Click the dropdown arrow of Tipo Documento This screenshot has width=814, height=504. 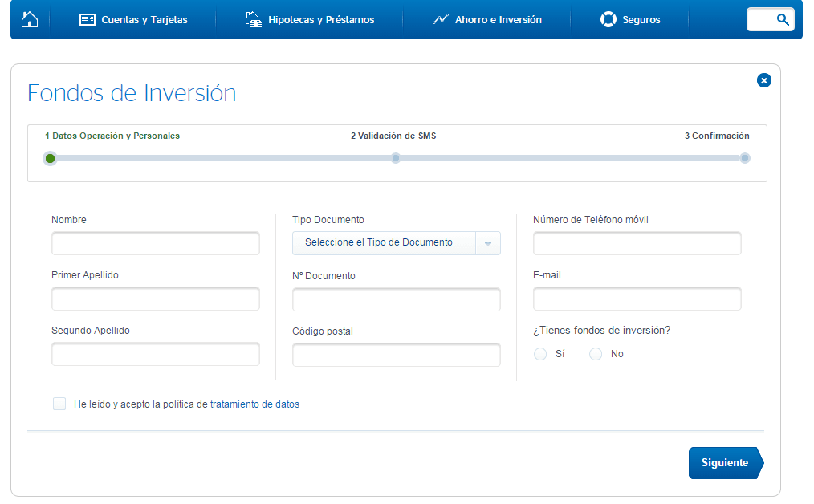(488, 243)
